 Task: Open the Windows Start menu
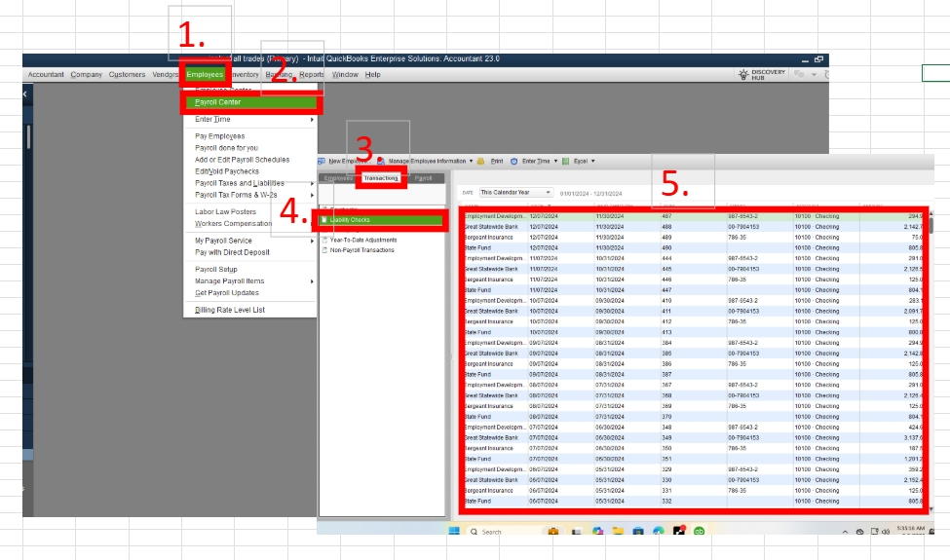click(454, 532)
